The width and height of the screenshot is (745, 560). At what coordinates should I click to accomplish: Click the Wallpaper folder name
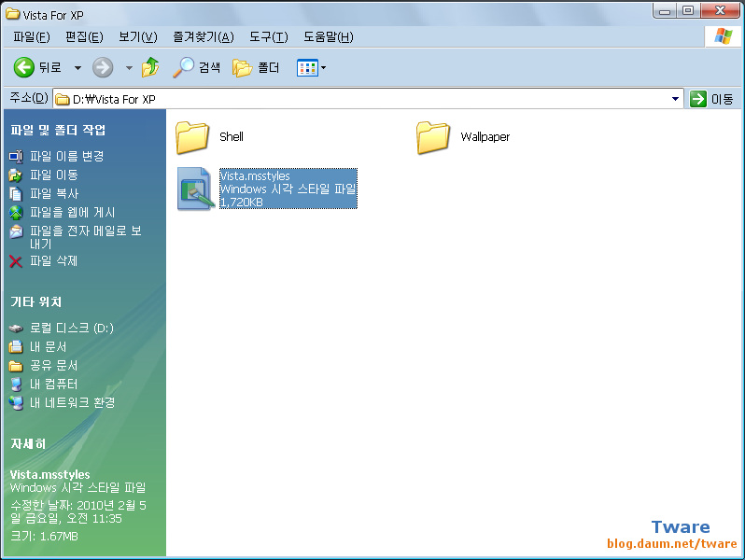(x=485, y=137)
